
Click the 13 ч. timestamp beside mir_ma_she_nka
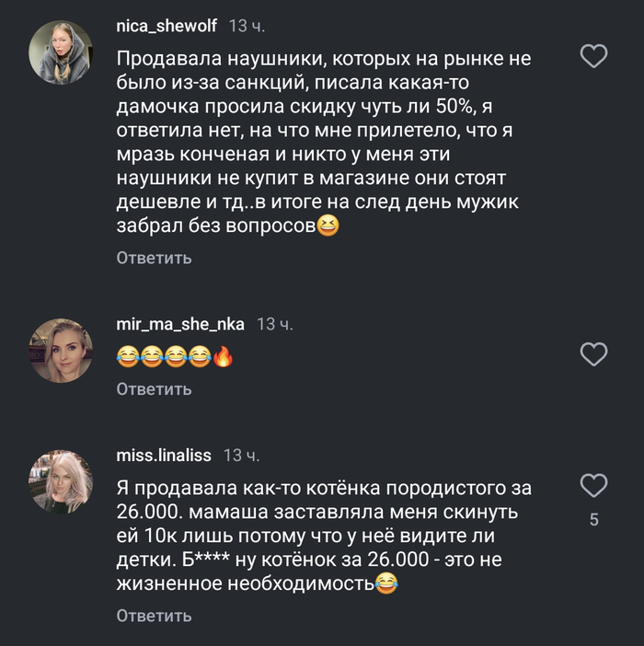coord(275,324)
